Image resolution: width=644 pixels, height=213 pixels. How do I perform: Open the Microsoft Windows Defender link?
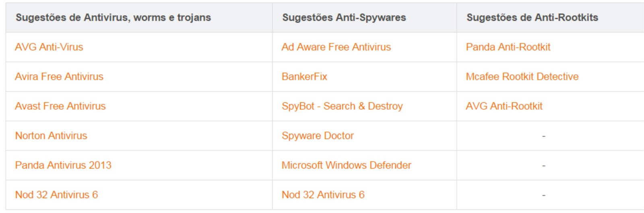tap(346, 165)
